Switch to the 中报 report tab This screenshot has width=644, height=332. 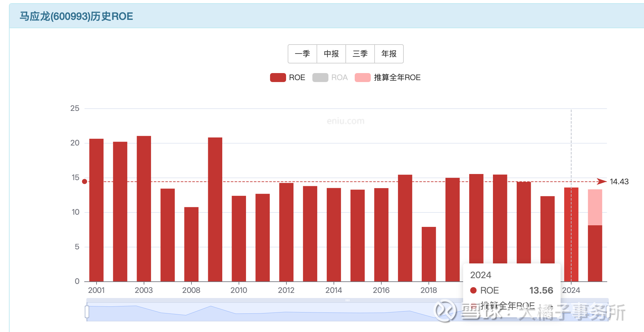pyautogui.click(x=331, y=54)
